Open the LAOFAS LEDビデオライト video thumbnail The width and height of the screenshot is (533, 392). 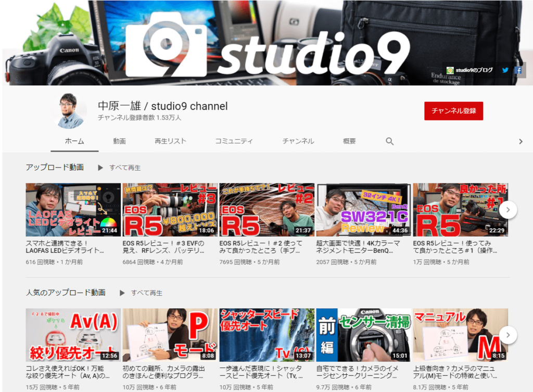coord(73,210)
